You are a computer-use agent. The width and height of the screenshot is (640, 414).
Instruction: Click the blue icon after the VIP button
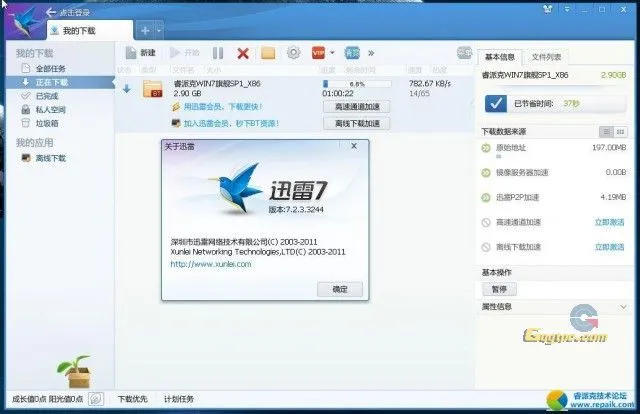[352, 53]
